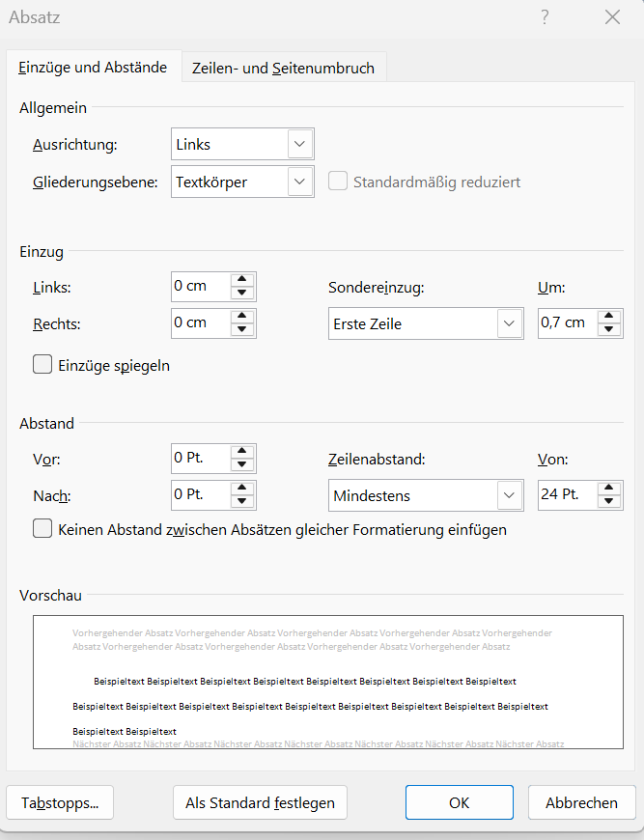644x840 pixels.
Task: Decrease the 'Um' special indent value
Action: (x=608, y=329)
